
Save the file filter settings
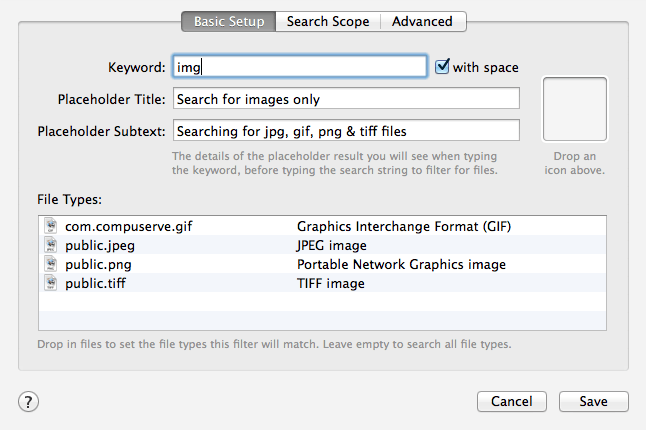click(x=594, y=401)
